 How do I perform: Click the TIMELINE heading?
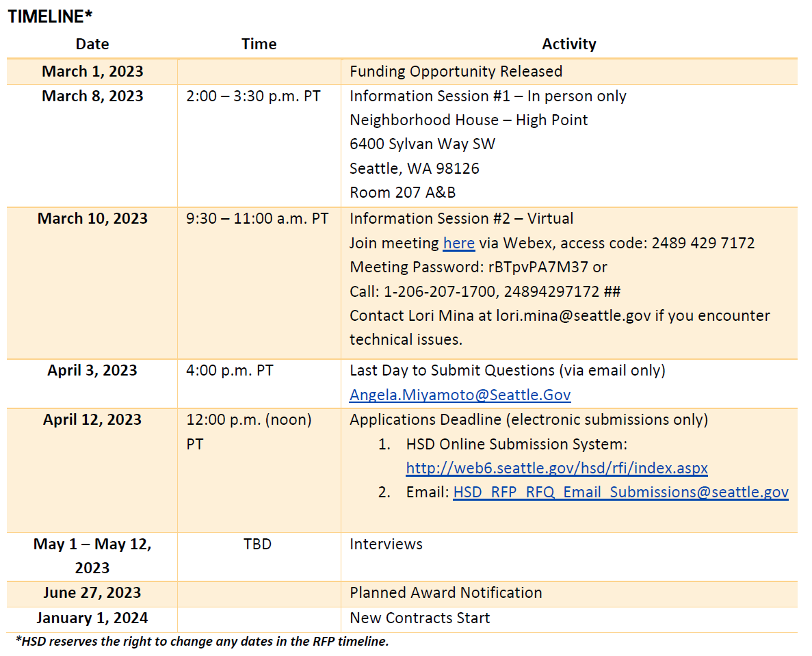[x=50, y=17]
